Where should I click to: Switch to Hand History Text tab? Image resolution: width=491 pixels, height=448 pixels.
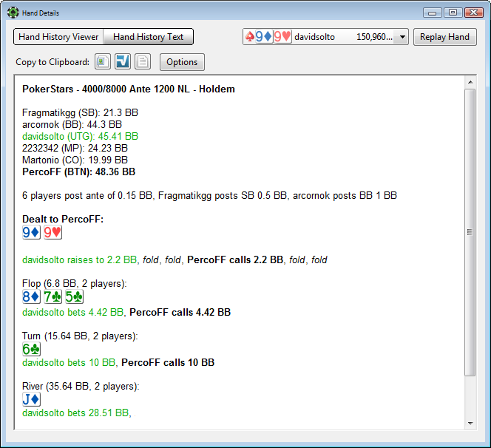click(x=148, y=37)
